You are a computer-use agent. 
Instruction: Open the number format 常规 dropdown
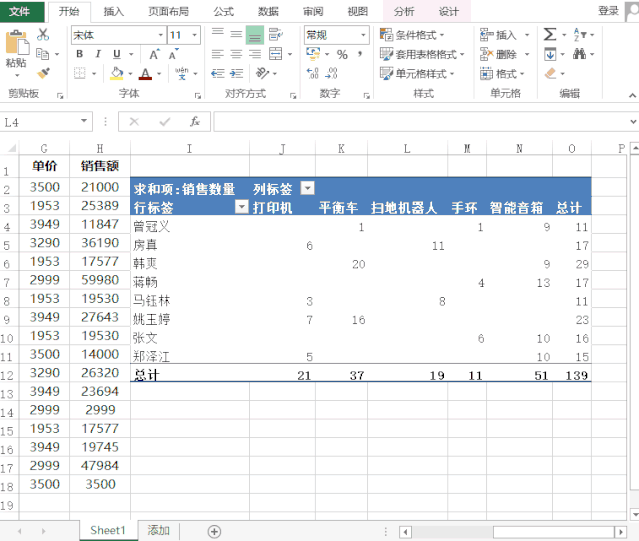click(x=363, y=35)
